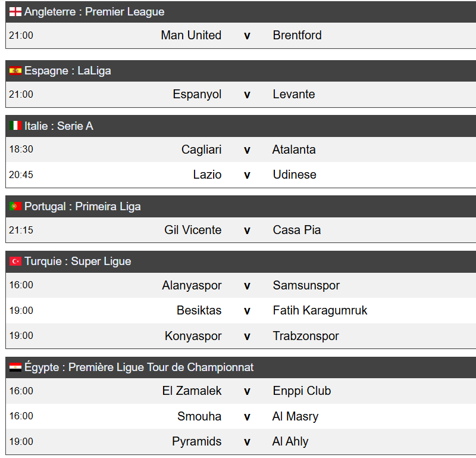Viewport: 476px width, 458px height.
Task: Click the Turkey flag icon
Action: click(15, 261)
